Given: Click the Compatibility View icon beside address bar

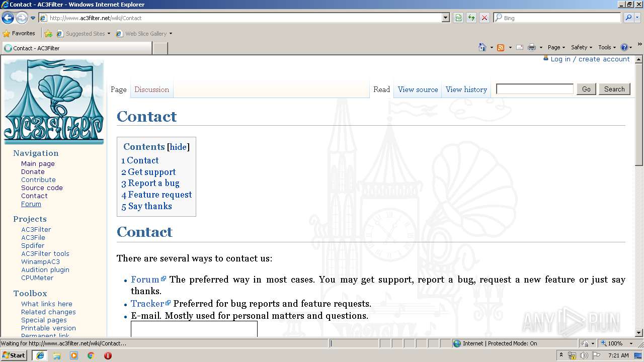Looking at the screenshot, I should tap(458, 18).
